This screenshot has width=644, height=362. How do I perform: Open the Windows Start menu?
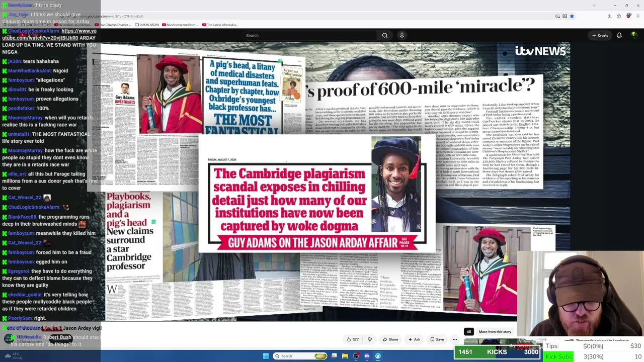click(266, 356)
